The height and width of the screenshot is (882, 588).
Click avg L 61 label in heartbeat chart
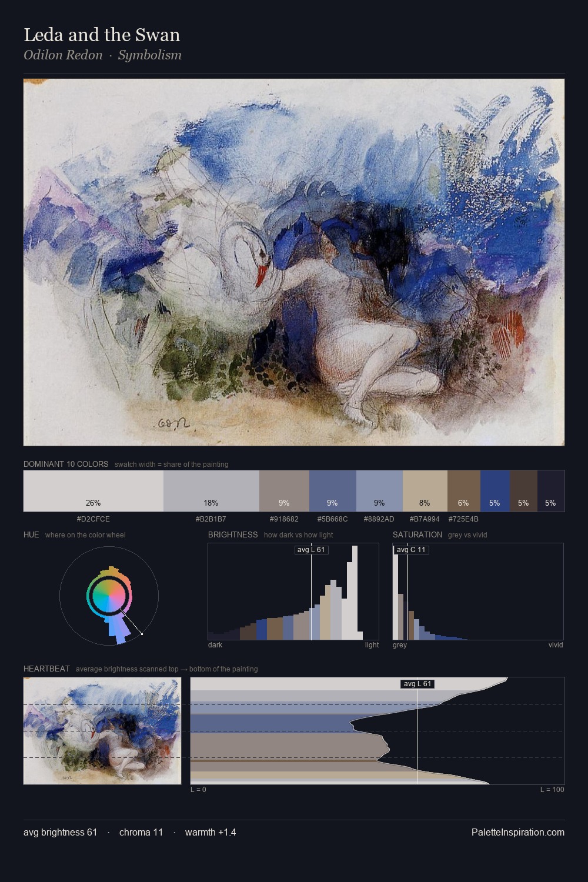pyautogui.click(x=417, y=684)
